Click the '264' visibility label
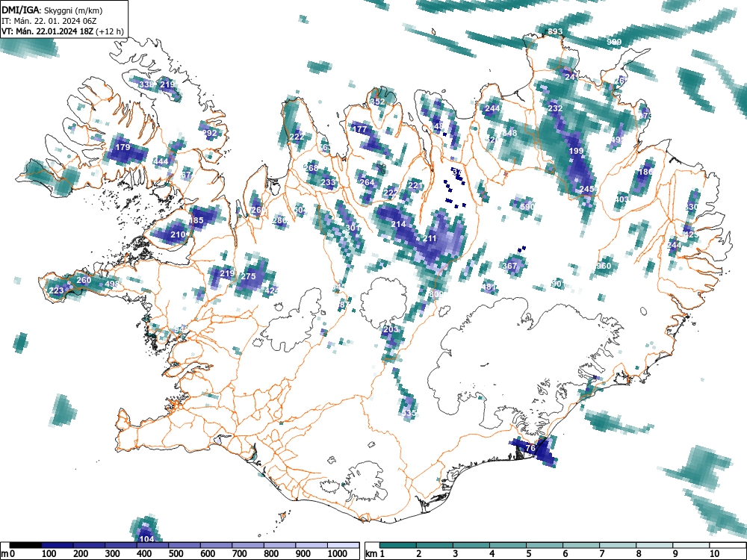This screenshot has width=747, height=560. (x=367, y=182)
